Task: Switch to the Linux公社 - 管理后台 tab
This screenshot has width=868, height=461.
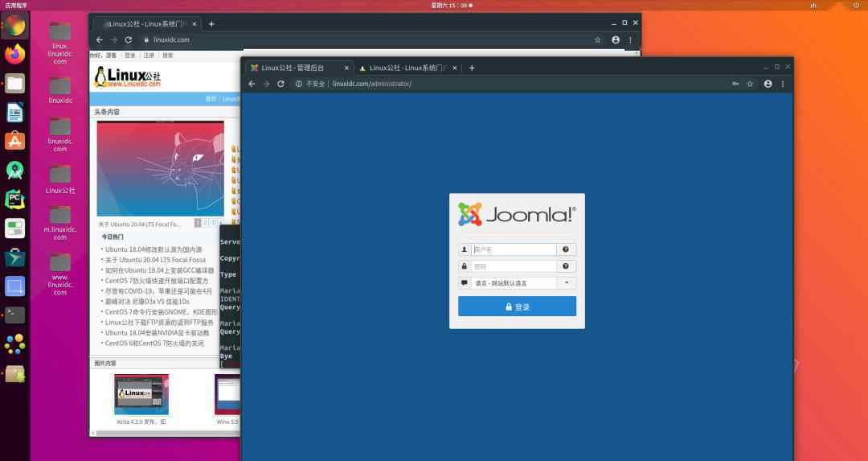Action: 294,68
